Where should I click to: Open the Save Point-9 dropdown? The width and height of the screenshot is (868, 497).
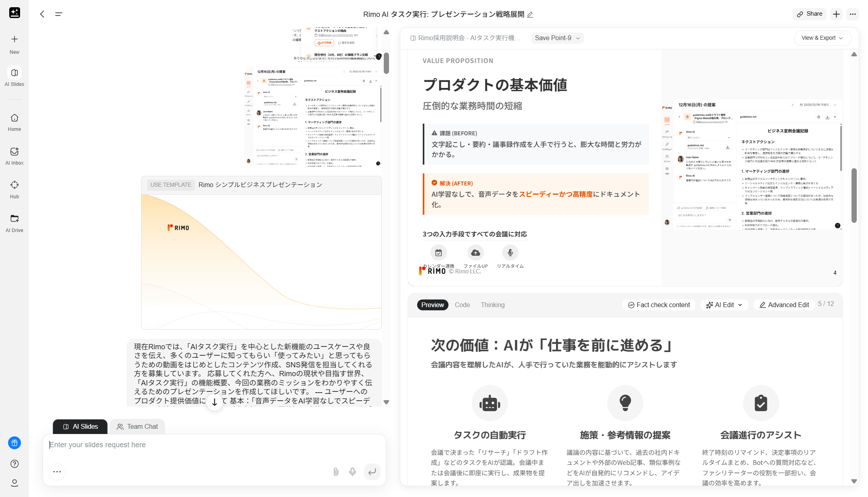point(557,38)
